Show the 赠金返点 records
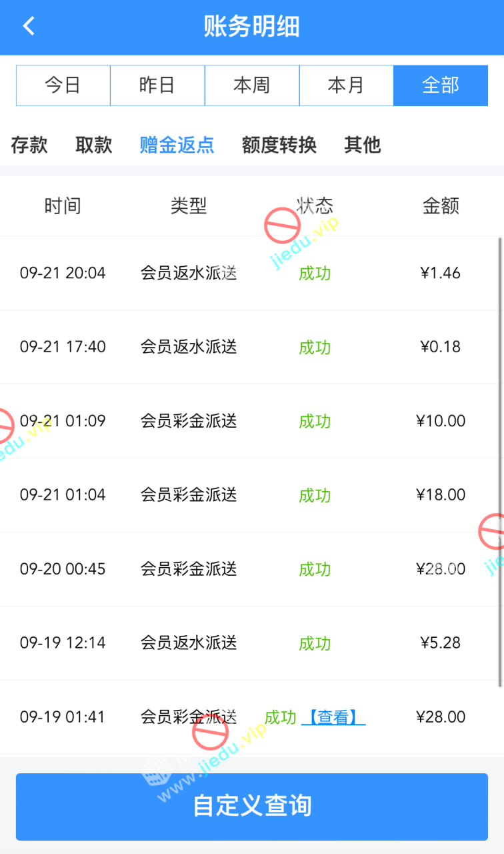Viewport: 504px width, 854px height. 177,145
